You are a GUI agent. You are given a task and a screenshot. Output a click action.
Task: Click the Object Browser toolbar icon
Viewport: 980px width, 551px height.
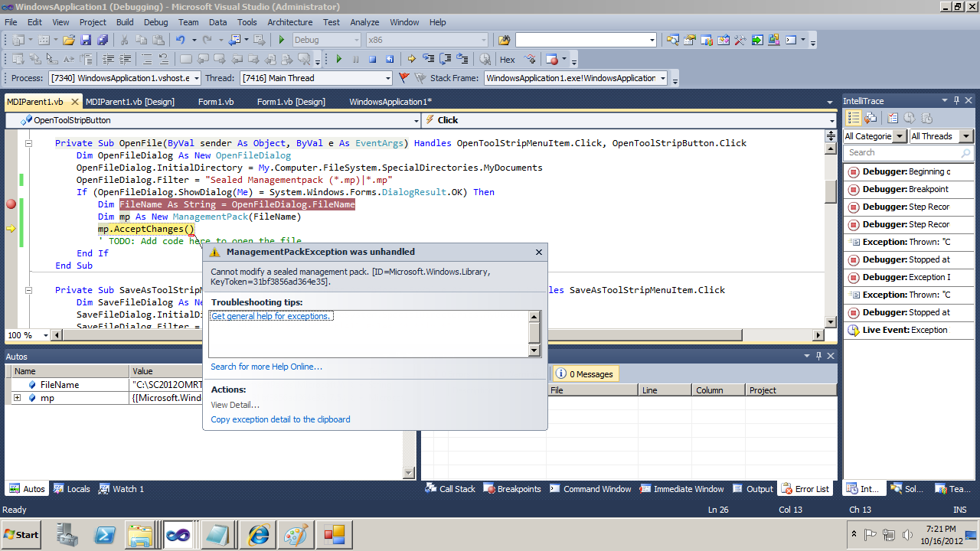click(723, 40)
